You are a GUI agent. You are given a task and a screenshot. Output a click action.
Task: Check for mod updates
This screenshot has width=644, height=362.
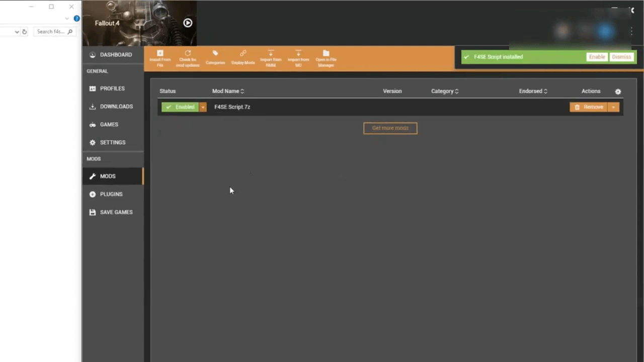tap(188, 58)
